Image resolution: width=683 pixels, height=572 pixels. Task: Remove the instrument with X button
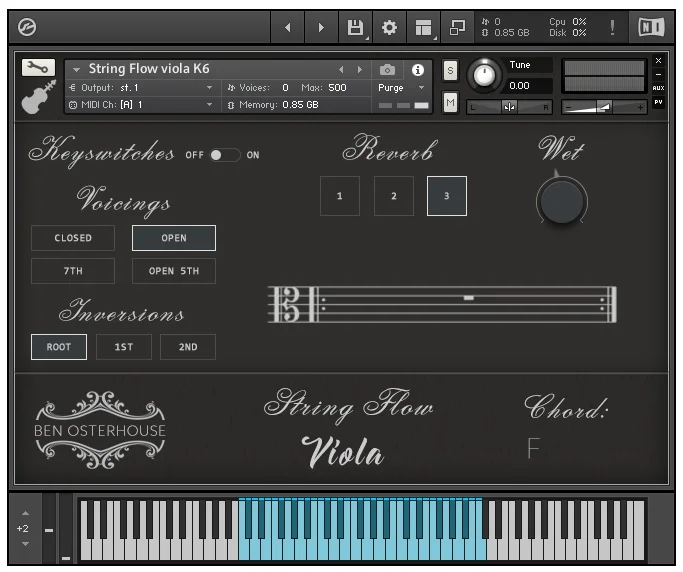pos(658,61)
